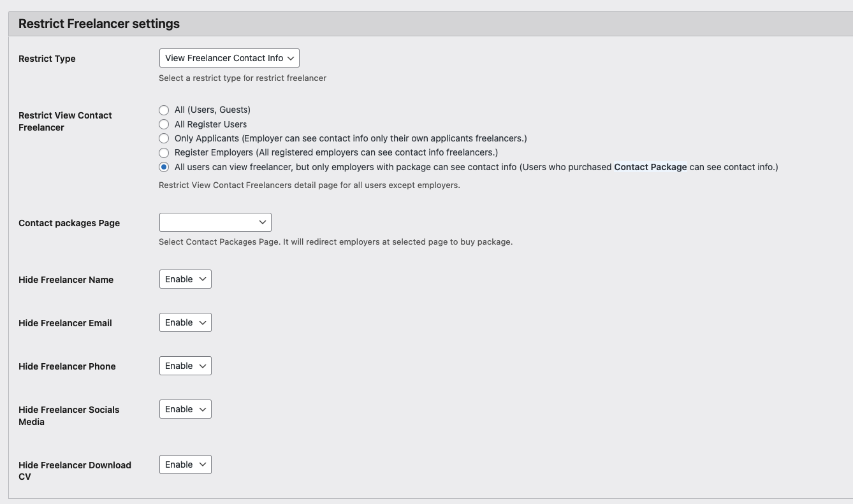
Task: Expand Hide Freelancer Download CV Enable dropdown
Action: click(185, 464)
